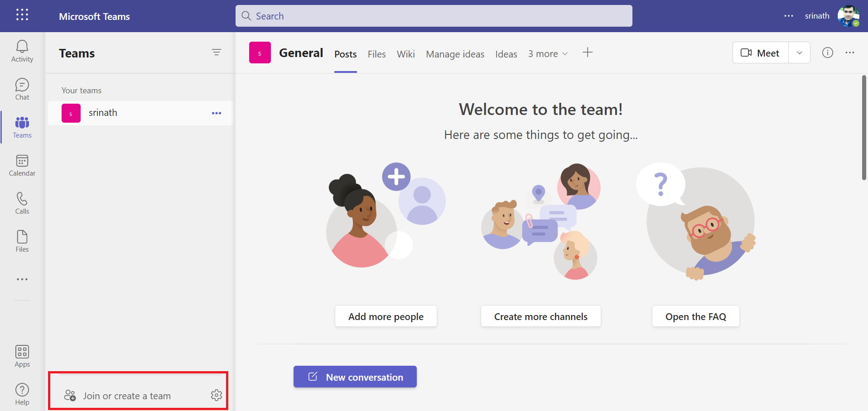Viewport: 868px width, 411px height.
Task: Open Chat in the sidebar
Action: point(22,89)
